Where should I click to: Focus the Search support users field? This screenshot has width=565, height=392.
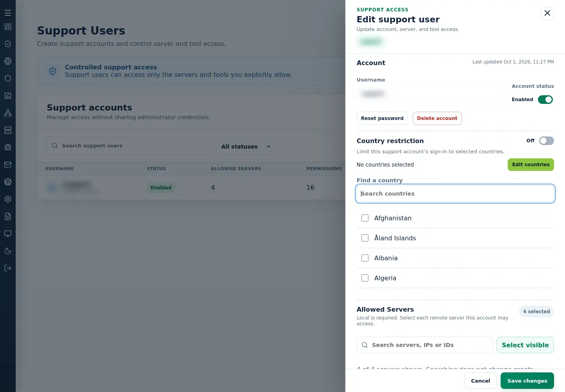[x=129, y=145]
